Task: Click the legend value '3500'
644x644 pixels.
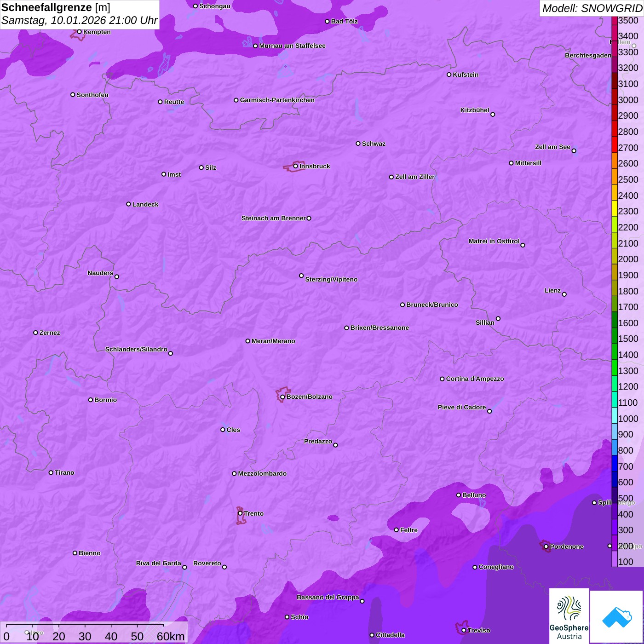Action: (628, 20)
